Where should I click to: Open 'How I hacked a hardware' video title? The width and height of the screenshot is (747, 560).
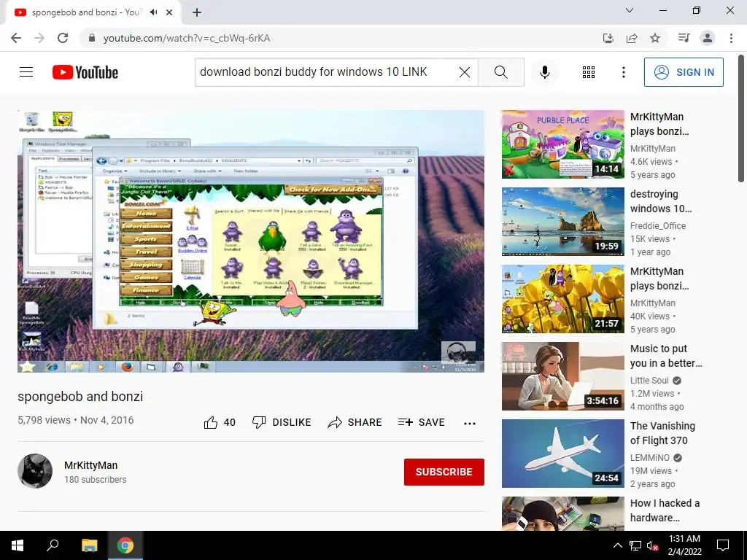[665, 510]
